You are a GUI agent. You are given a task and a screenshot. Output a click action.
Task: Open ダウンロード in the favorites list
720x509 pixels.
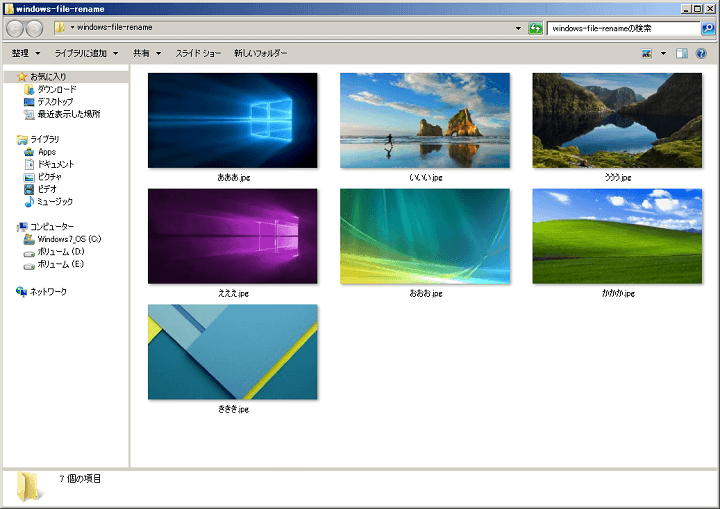point(56,89)
